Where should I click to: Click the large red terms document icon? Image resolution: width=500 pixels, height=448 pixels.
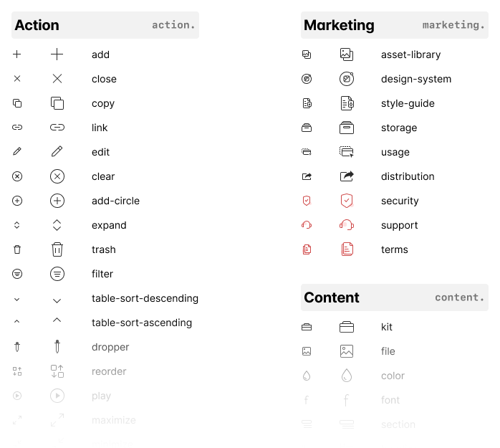tap(347, 249)
